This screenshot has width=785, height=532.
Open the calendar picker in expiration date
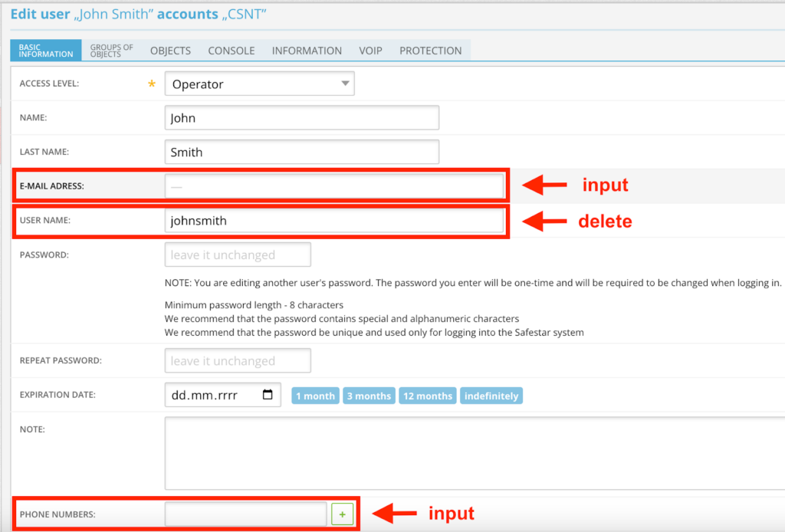coord(268,396)
